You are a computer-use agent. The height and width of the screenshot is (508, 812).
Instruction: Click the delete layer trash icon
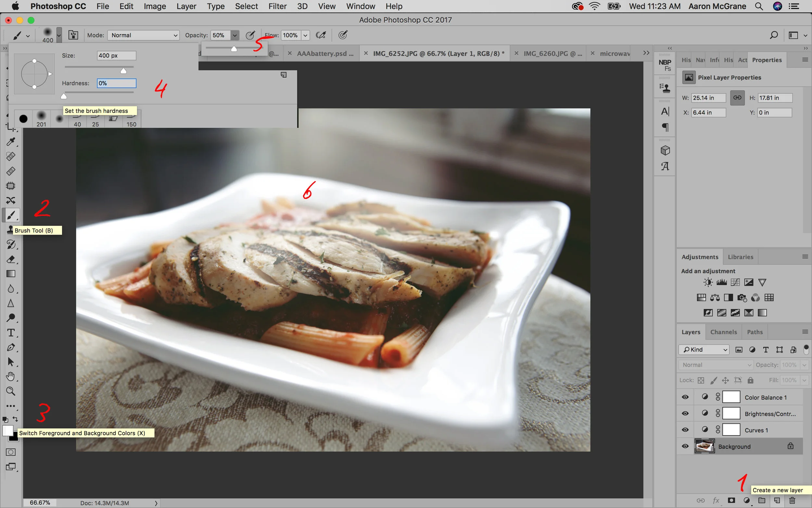pyautogui.click(x=792, y=500)
